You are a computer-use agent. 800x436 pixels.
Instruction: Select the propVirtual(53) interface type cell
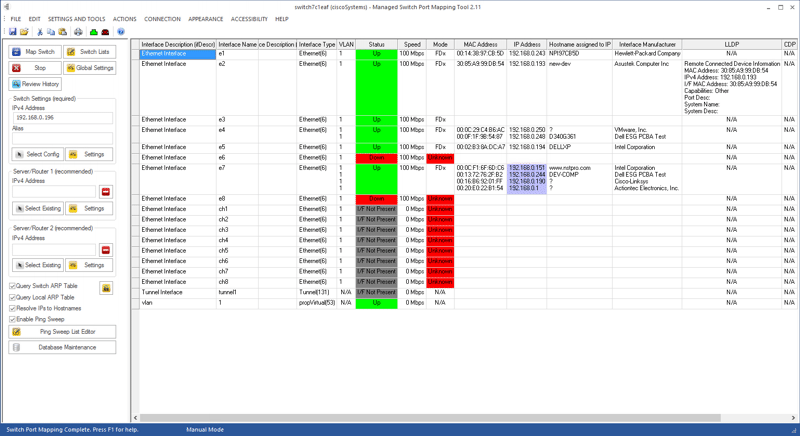(x=317, y=303)
